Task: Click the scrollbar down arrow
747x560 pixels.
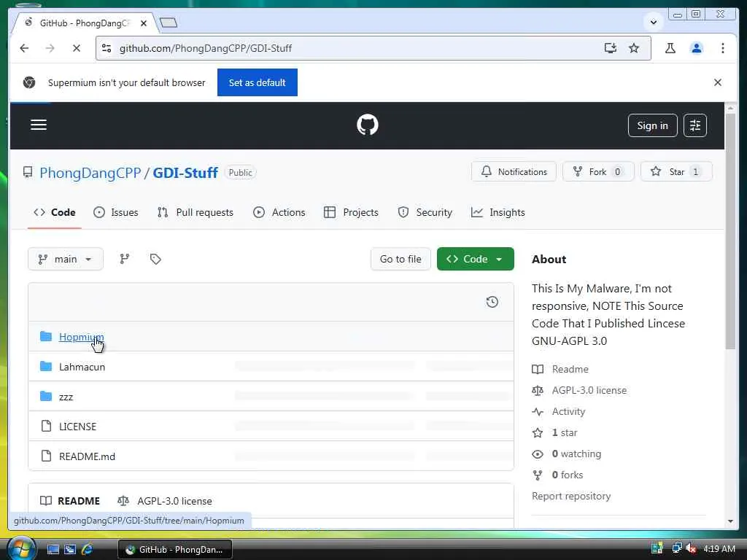Action: point(731,521)
